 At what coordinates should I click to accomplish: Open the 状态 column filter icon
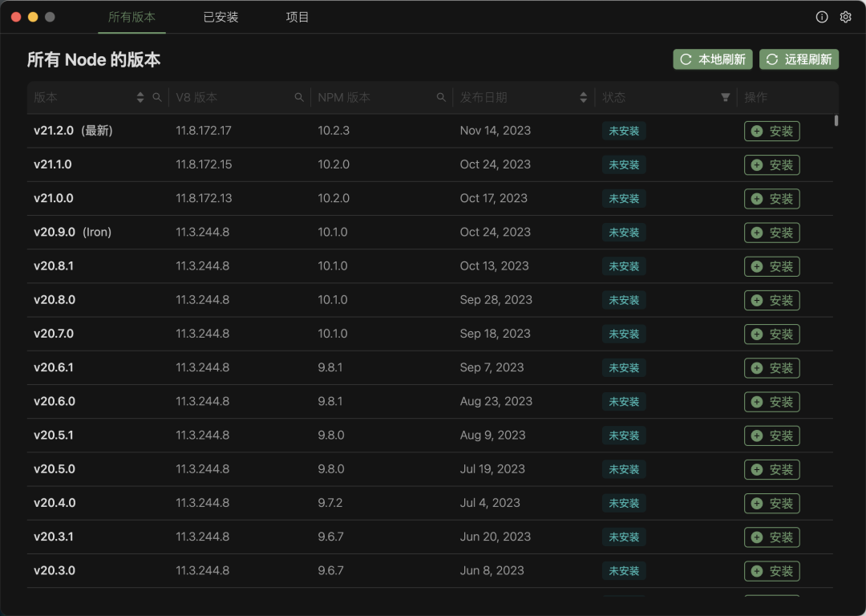click(726, 97)
